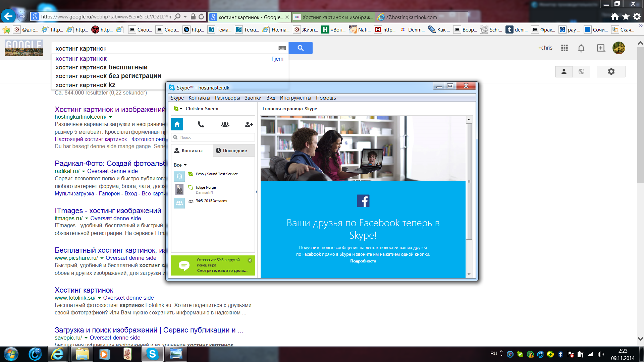This screenshot has height=362, width=644.
Task: Open Google search settings gear
Action: (x=611, y=71)
